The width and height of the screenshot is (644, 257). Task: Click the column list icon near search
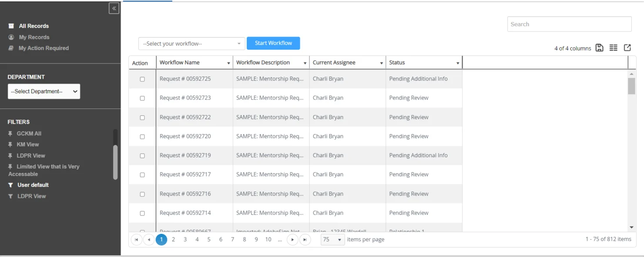(613, 47)
